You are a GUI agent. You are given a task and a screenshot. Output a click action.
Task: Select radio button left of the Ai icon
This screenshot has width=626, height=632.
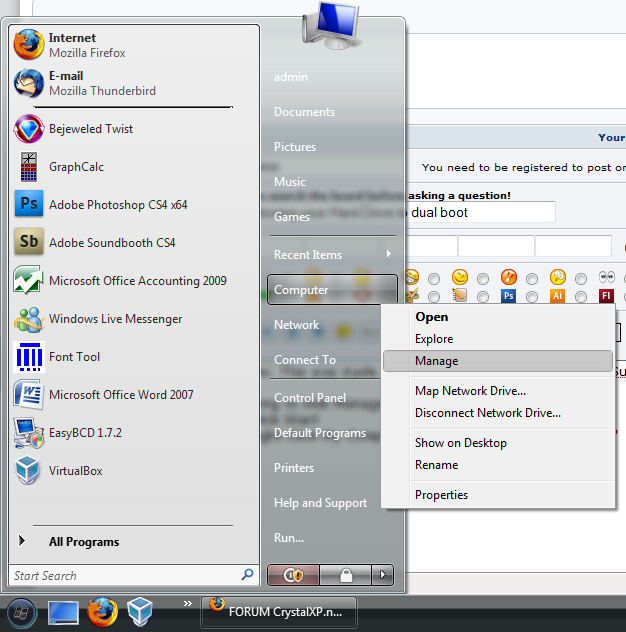pos(532,297)
